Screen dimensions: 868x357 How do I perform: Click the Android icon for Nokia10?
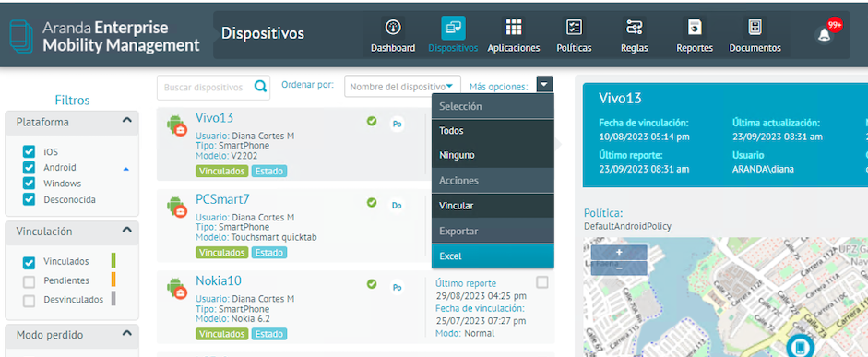click(176, 289)
